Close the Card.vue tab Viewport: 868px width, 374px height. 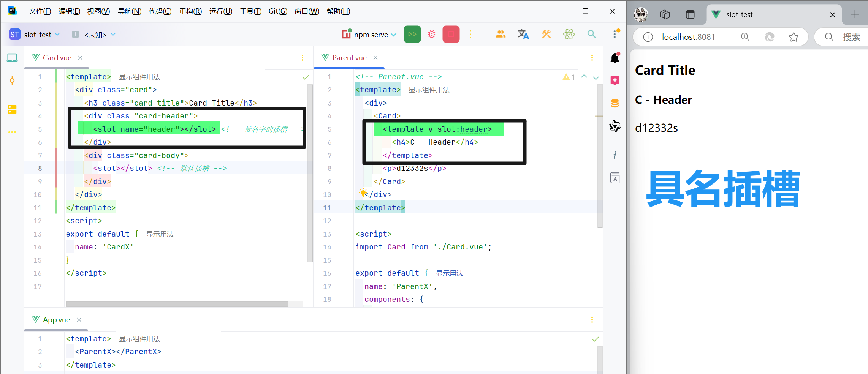click(x=80, y=58)
